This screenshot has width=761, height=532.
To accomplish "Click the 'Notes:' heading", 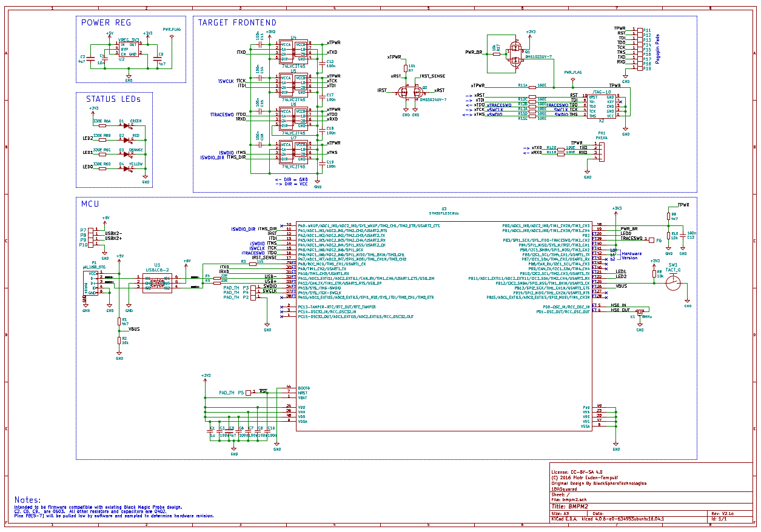I will click(28, 500).
